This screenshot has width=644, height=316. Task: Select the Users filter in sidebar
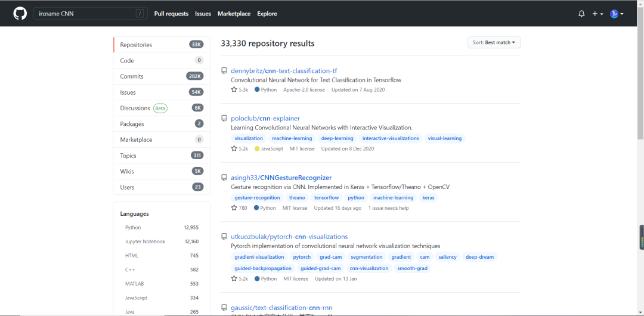[x=162, y=187]
